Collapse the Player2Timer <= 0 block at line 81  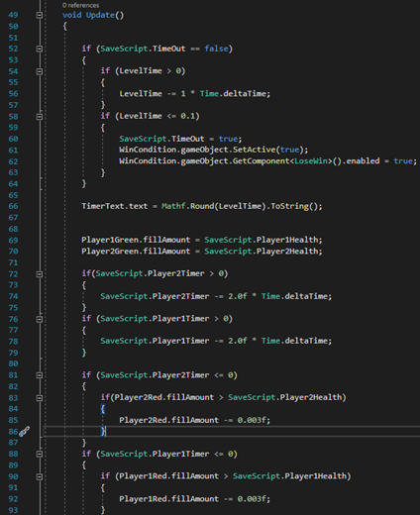[x=39, y=375]
